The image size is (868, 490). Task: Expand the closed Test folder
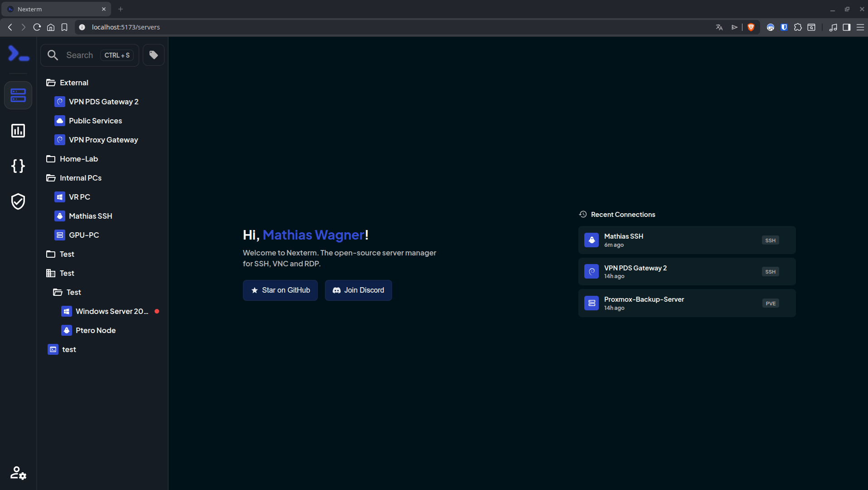[102, 254]
